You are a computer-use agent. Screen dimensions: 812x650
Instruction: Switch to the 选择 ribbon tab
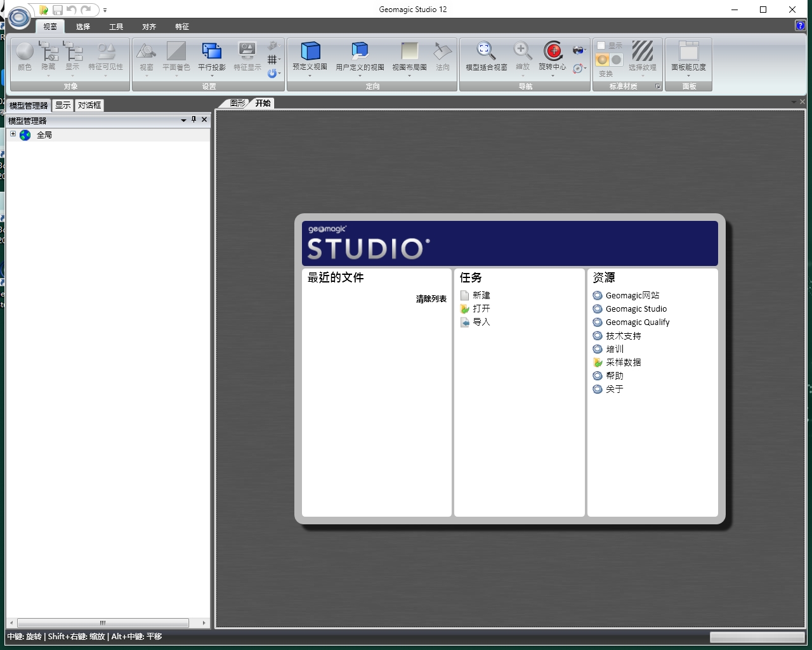click(83, 27)
